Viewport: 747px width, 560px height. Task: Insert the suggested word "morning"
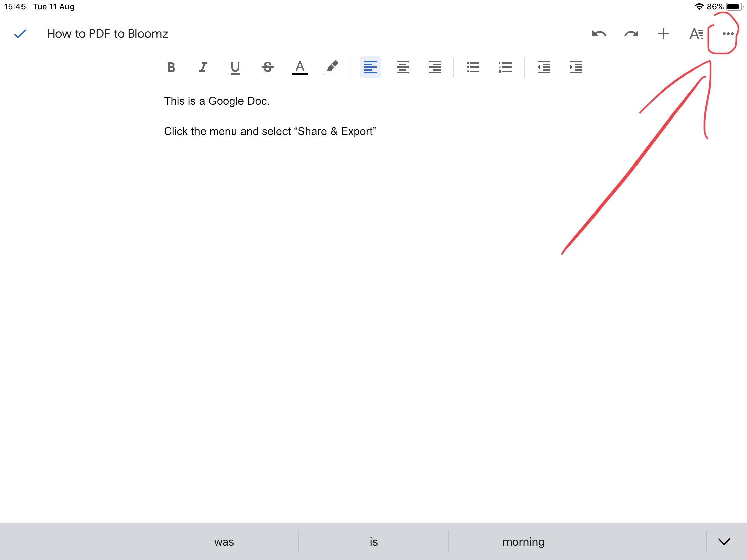[523, 542]
